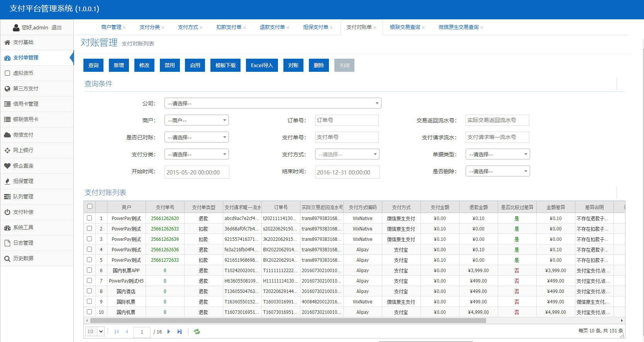644x342 pixels.
Task: Click the 模板下载 button
Action: (x=225, y=65)
